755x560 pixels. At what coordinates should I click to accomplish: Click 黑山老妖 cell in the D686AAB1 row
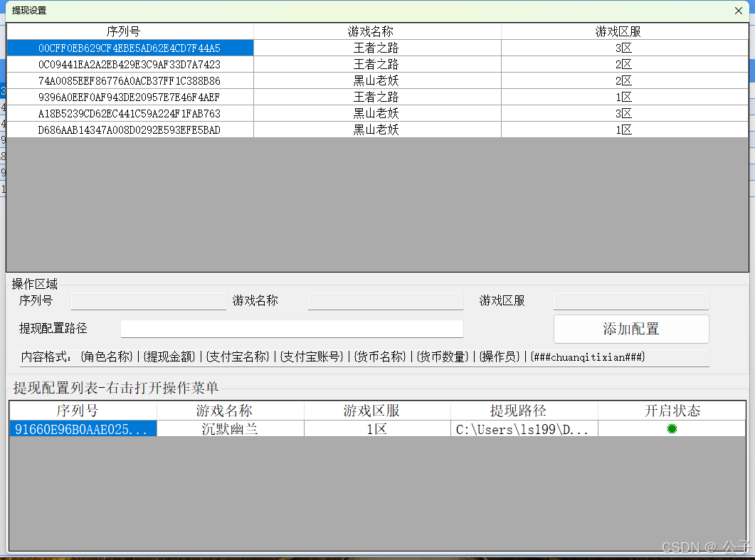coord(377,130)
